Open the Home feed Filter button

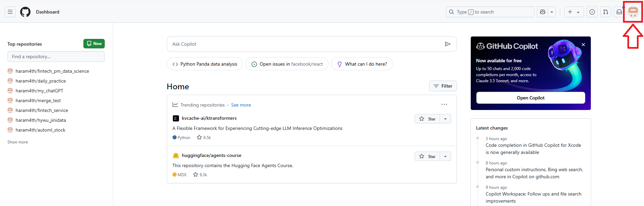(x=443, y=86)
